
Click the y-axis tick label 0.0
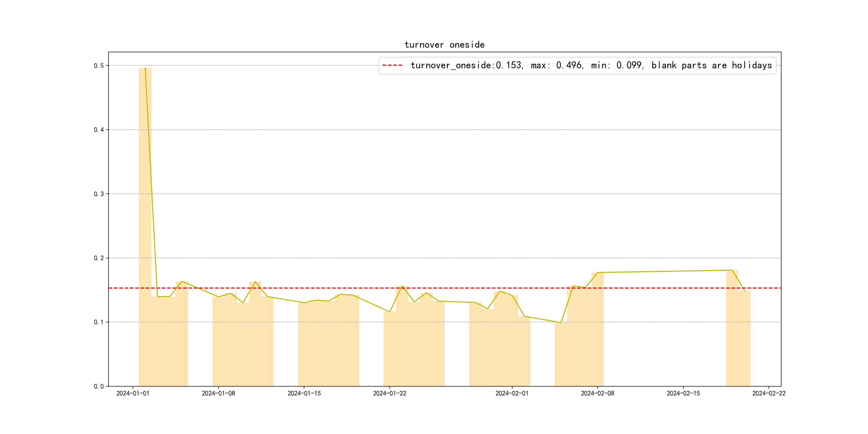[99, 387]
